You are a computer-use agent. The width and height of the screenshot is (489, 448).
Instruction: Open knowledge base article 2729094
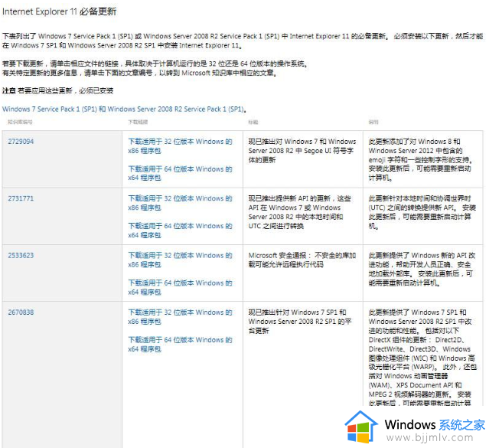(x=21, y=142)
